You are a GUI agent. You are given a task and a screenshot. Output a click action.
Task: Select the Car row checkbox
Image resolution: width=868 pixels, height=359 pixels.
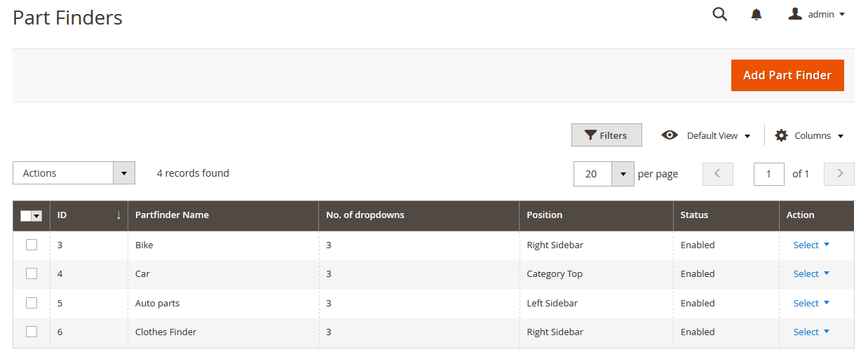point(32,273)
